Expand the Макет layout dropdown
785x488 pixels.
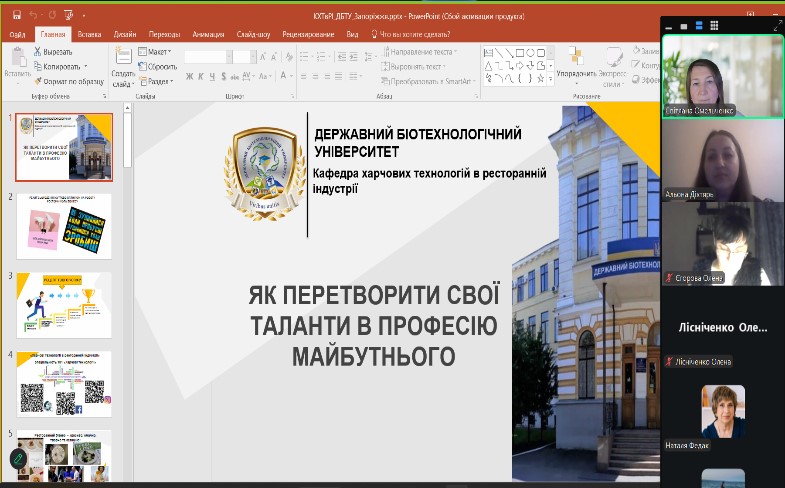[x=156, y=51]
